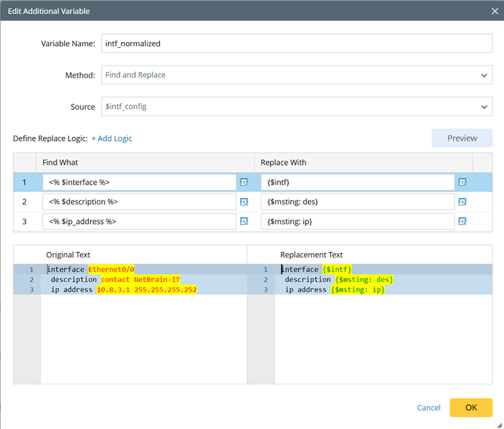This screenshot has height=429, width=504.
Task: Edit the Variable Name field
Action: coord(296,44)
